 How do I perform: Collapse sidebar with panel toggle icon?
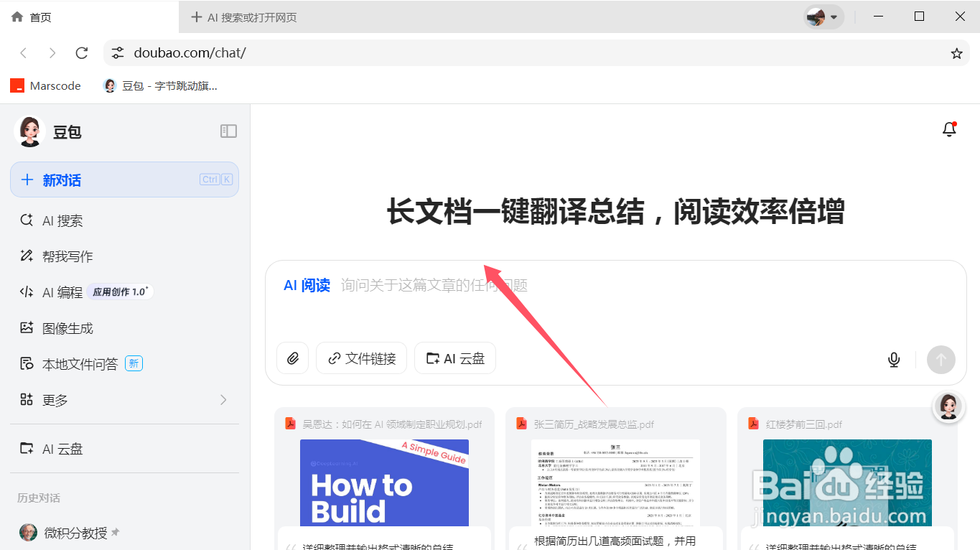click(x=228, y=131)
